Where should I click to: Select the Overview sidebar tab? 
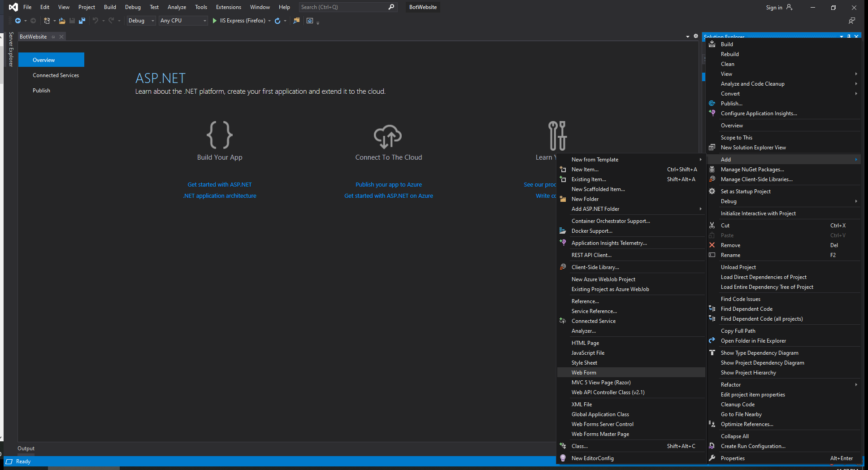pos(52,60)
